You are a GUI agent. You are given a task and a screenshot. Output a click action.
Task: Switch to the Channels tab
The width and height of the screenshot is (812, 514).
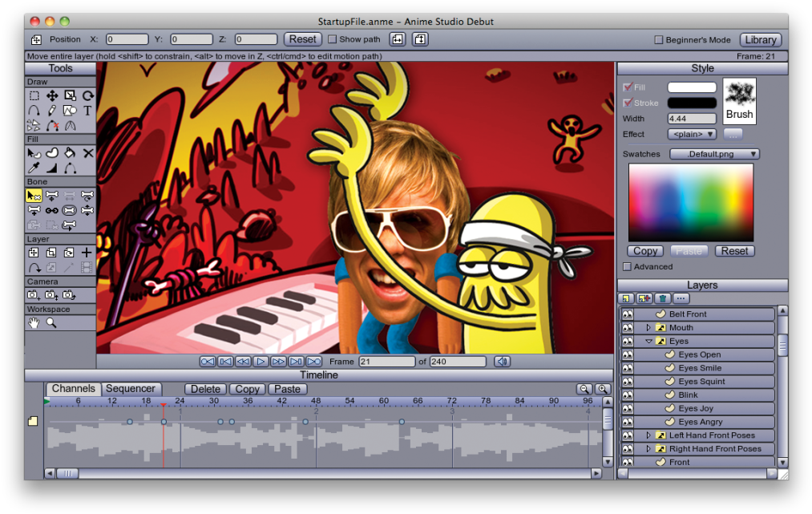[x=73, y=389]
